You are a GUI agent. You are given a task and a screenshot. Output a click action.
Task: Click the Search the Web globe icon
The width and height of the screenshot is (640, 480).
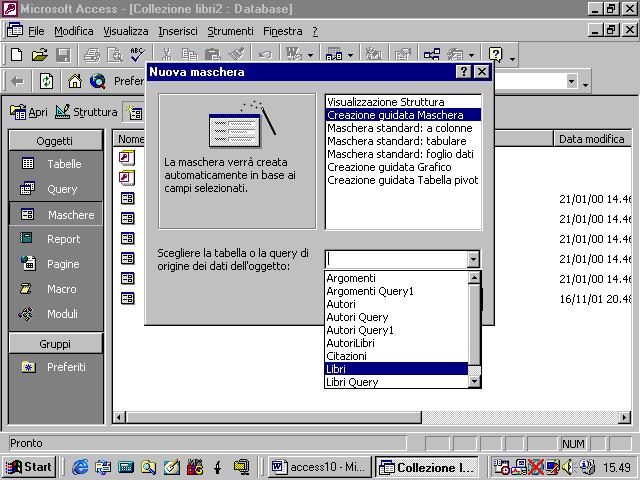98,81
